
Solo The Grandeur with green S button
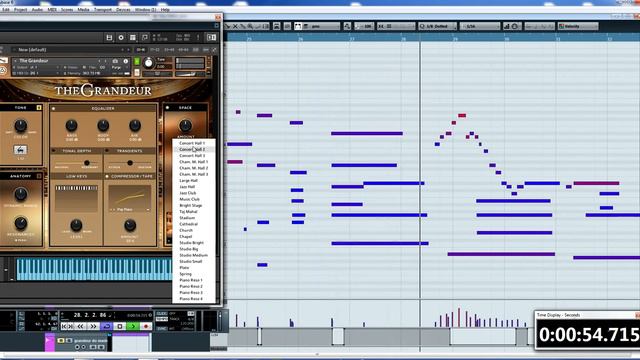pyautogui.click(x=137, y=61)
